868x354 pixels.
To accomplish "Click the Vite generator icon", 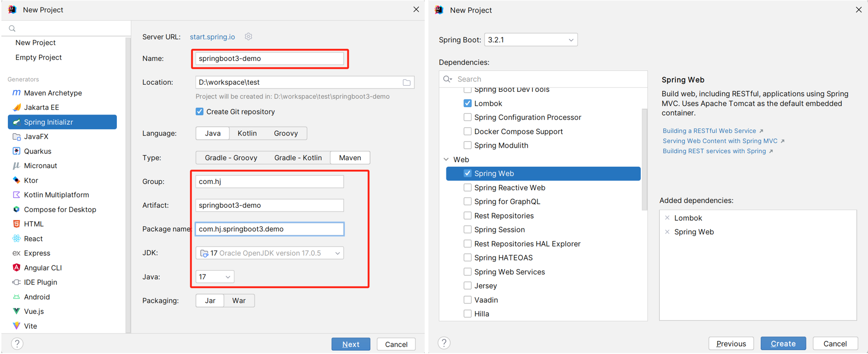I will click(x=16, y=326).
